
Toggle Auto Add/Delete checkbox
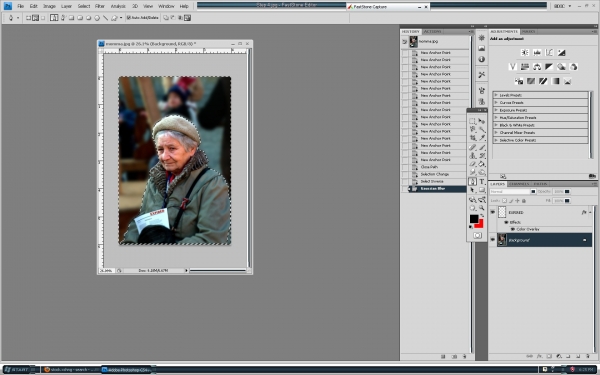point(129,18)
